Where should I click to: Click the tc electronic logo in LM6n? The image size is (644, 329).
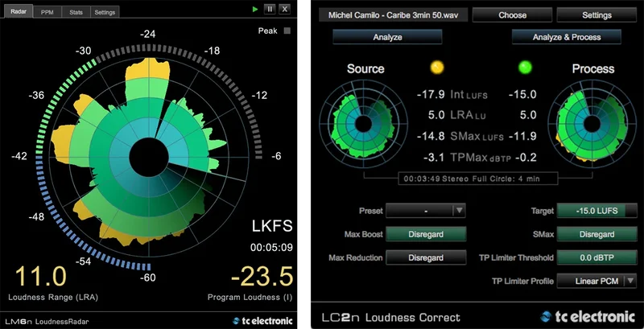tap(262, 321)
